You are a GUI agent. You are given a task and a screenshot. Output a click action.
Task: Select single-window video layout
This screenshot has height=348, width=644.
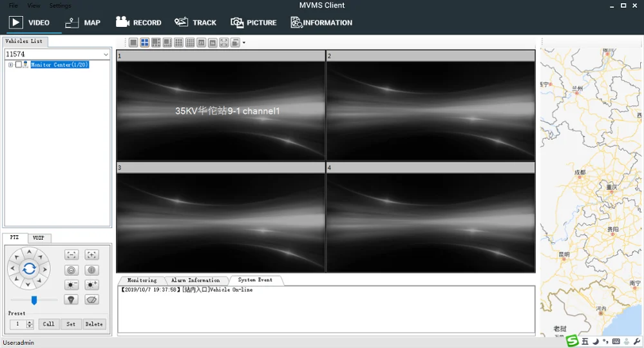(x=133, y=43)
